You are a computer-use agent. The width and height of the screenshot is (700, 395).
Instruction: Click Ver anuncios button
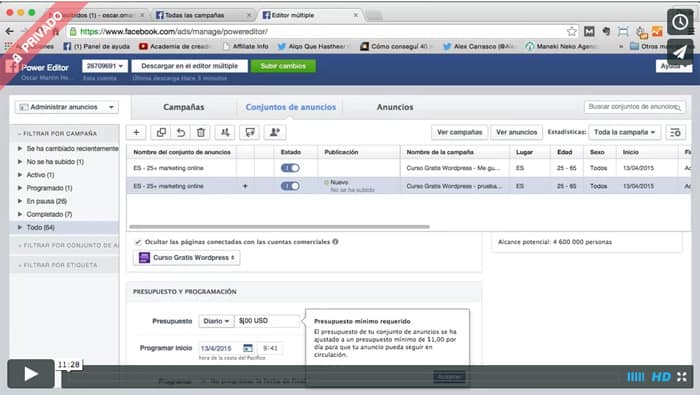[517, 132]
